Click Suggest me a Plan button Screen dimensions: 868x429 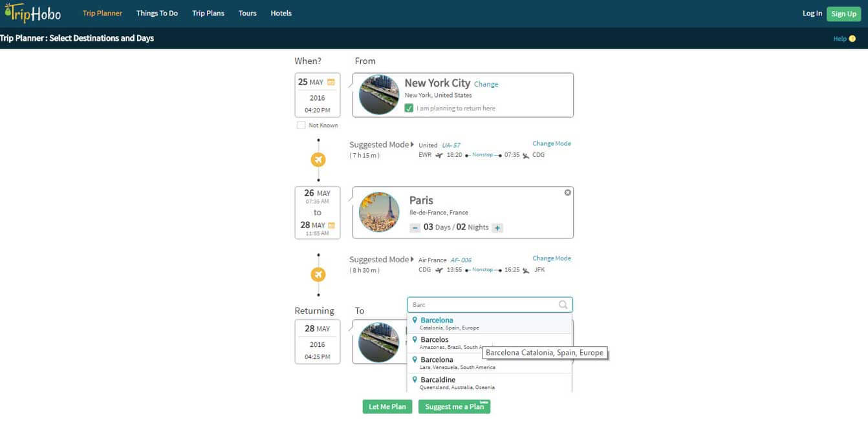click(455, 406)
